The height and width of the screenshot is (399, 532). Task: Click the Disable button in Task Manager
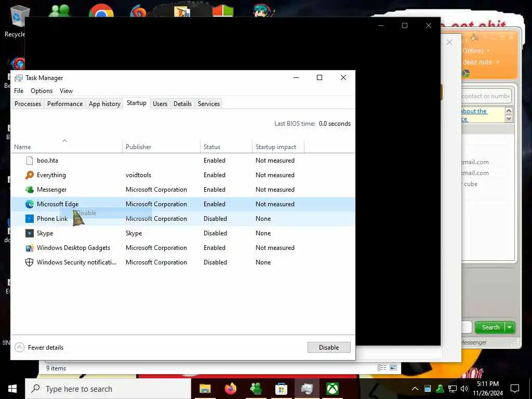tap(329, 348)
